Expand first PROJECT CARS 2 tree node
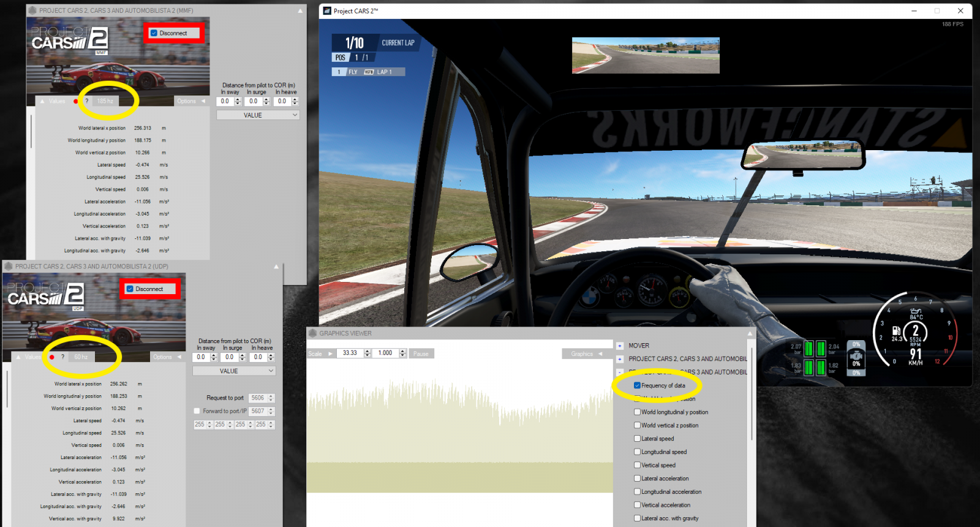Screen dimensions: 980x527 coord(620,359)
